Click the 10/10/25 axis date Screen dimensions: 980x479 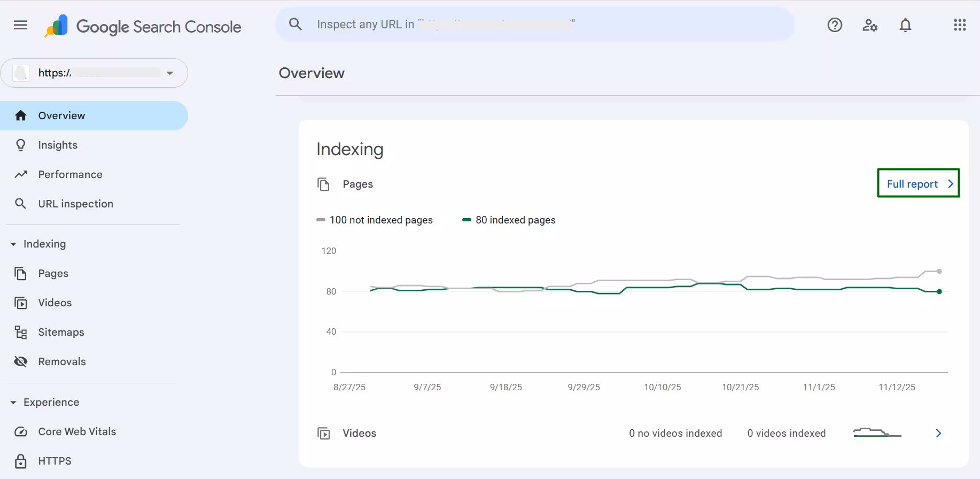[x=663, y=387]
